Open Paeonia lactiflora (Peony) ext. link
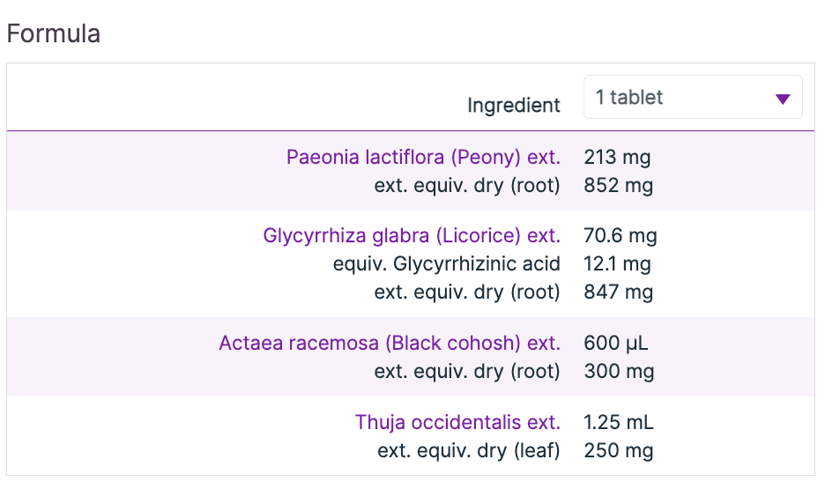Viewport: 825px width, 504px height. click(423, 158)
